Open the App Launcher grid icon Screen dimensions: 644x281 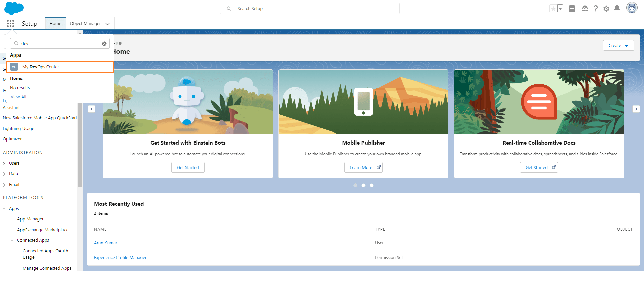click(x=10, y=23)
